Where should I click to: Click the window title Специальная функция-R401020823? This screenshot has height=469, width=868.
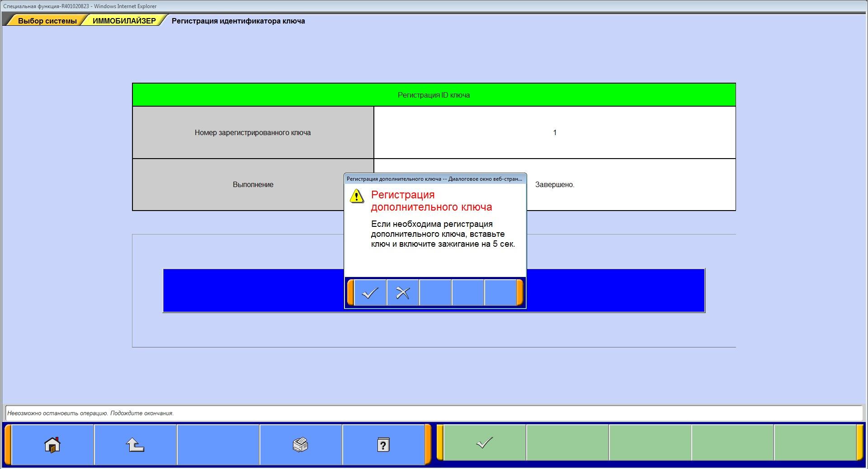pos(80,6)
